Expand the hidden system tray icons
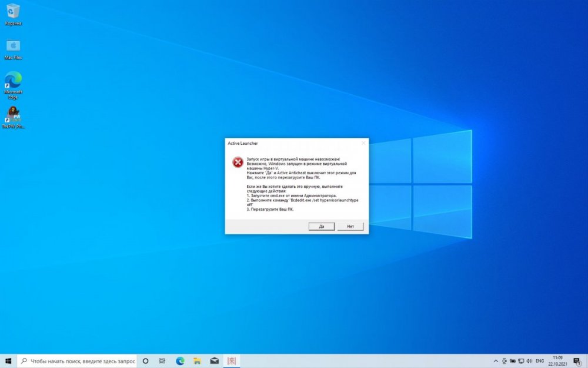This screenshot has width=588, height=368. [x=495, y=361]
